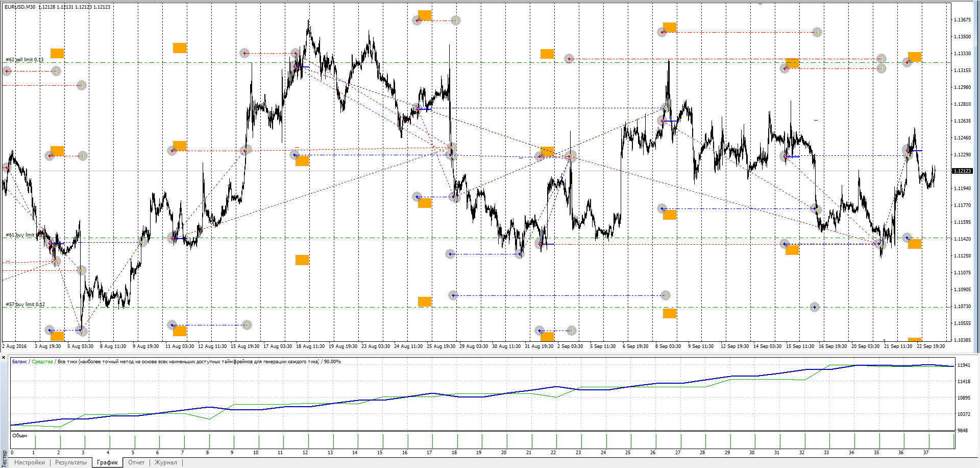
Task: Click price scale value 1.13675
Action: (962, 20)
